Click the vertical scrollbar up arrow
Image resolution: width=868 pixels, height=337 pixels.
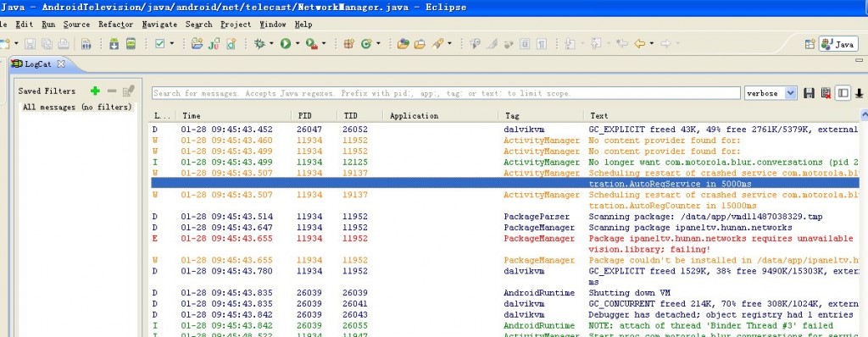[864, 115]
